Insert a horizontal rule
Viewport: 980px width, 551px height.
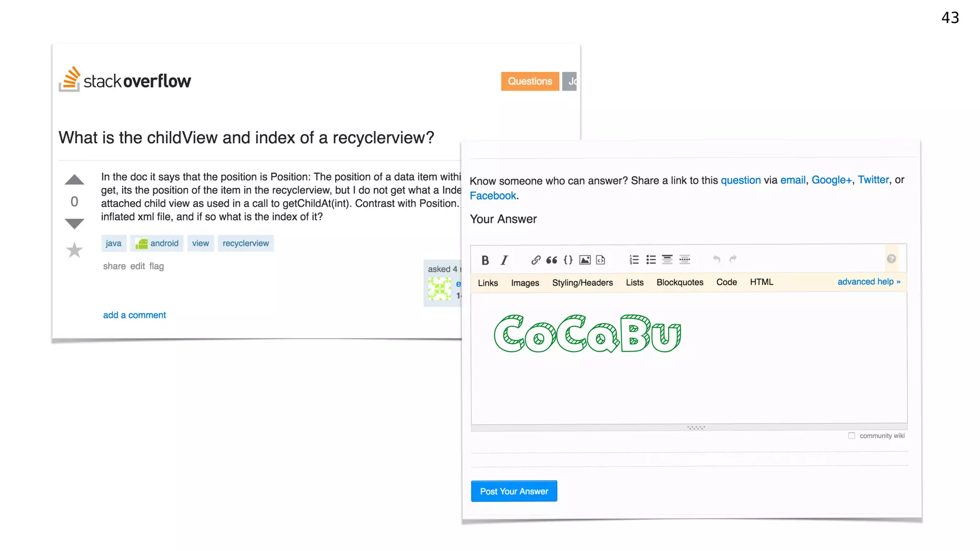coord(685,260)
